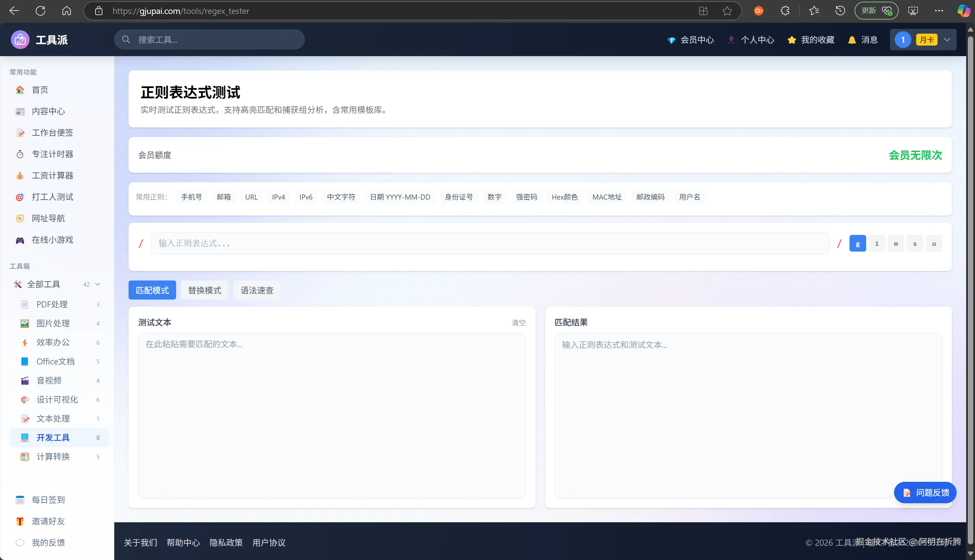Switch to 替换模式 tab

click(x=204, y=290)
